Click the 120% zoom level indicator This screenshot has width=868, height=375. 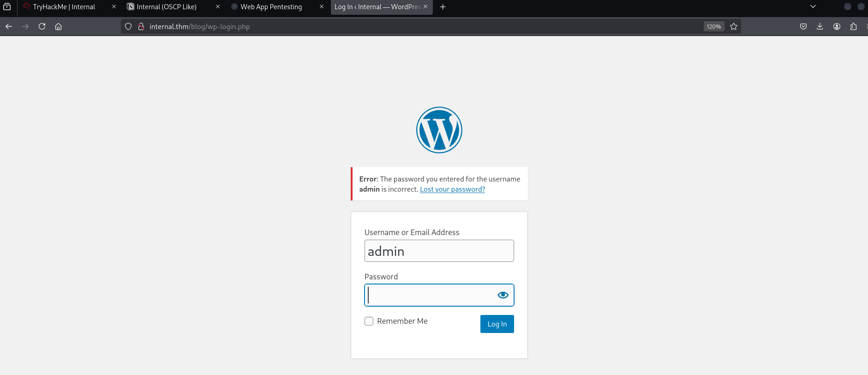tap(713, 26)
